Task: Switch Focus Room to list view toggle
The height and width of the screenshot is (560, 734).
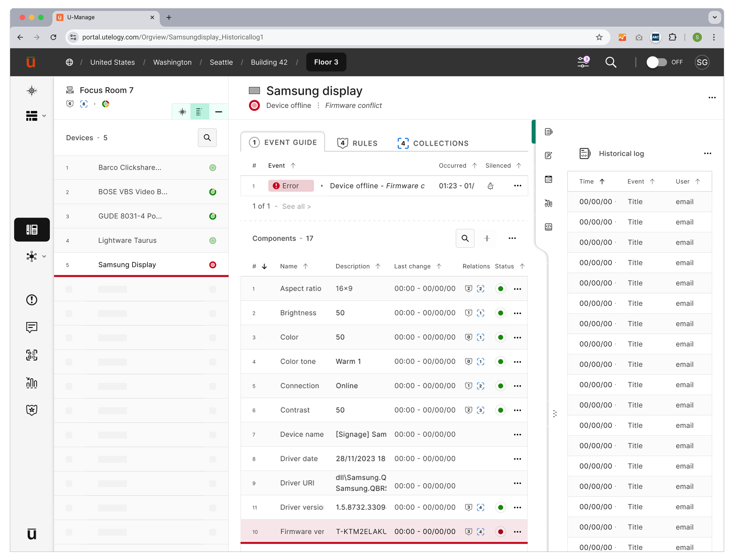Action: coord(199,112)
